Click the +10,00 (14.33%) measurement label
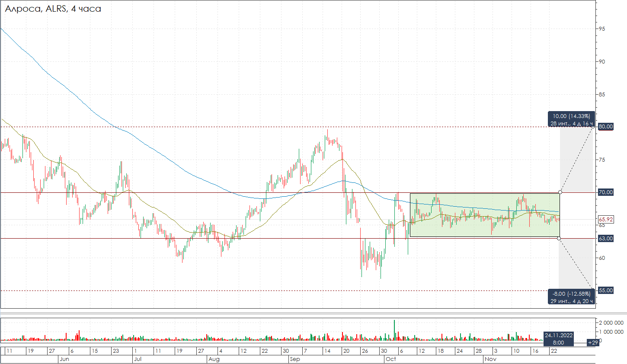Screen dimensions: 627x364 [x=571, y=120]
